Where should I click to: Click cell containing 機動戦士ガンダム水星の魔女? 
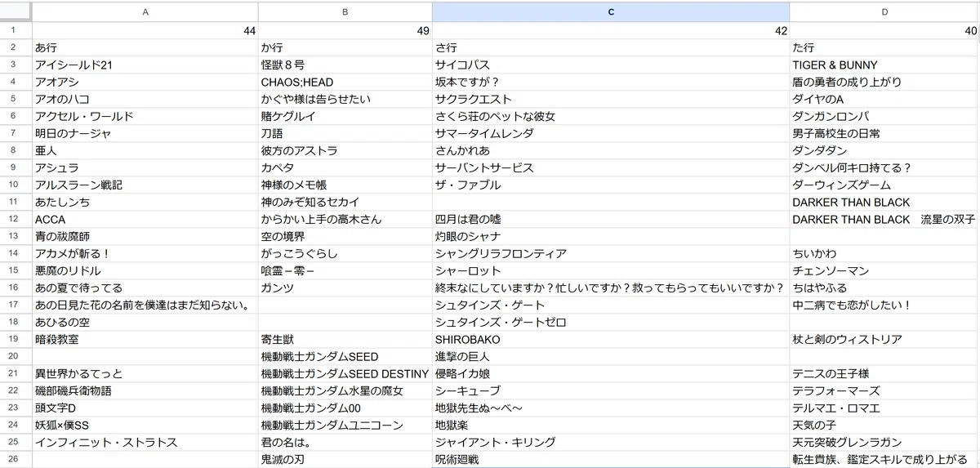point(345,391)
